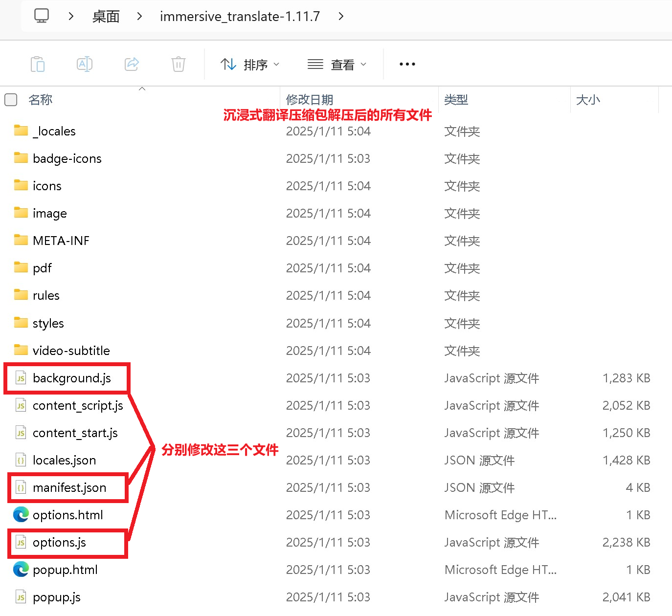The width and height of the screenshot is (672, 616).
Task: Click the immersive_translate-1.11.7 breadcrumb
Action: pyautogui.click(x=240, y=17)
